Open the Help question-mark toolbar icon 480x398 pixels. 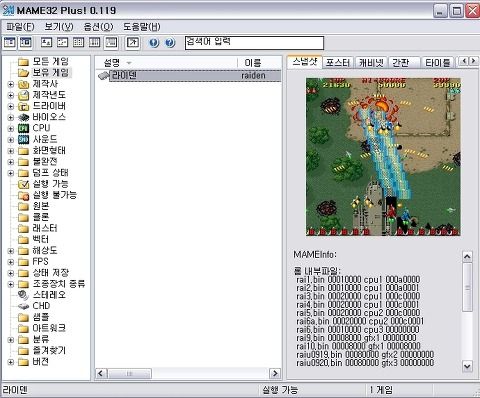(170, 43)
